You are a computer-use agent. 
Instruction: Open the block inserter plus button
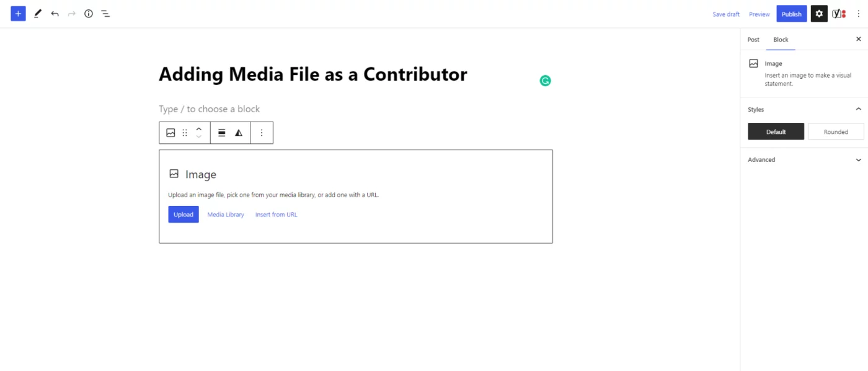coord(18,14)
